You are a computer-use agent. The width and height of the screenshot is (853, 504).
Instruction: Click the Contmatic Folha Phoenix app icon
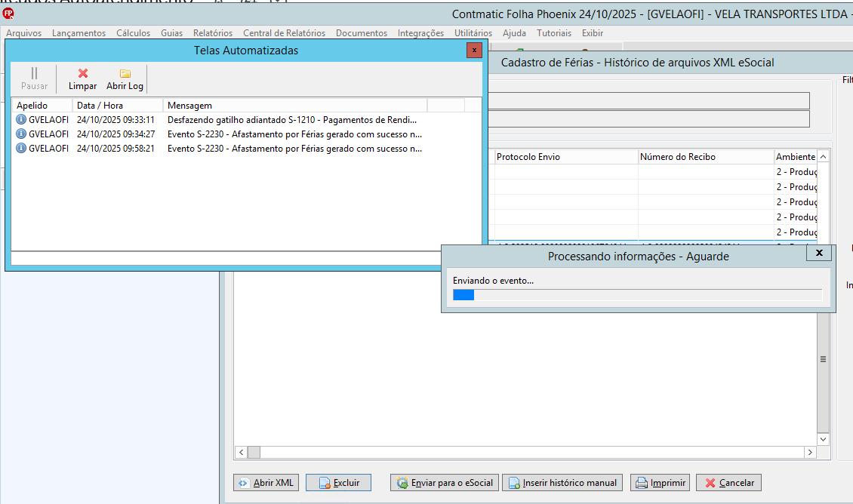8,14
